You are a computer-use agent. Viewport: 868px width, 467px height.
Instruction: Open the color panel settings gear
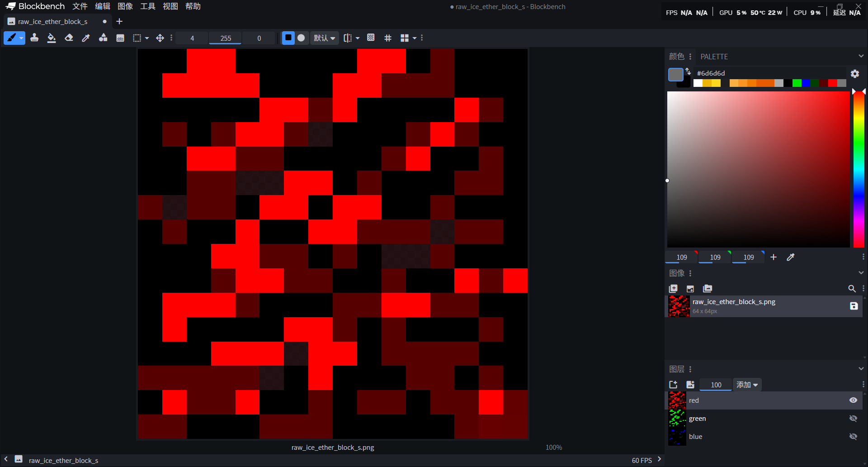tap(854, 74)
